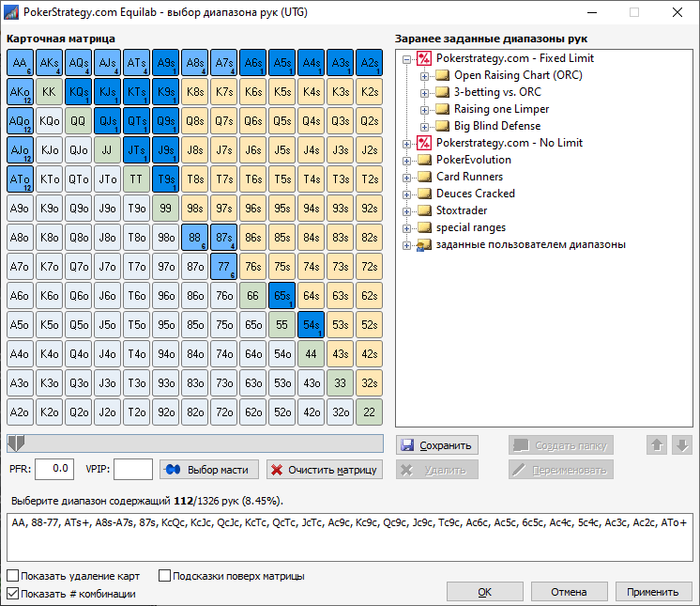The image size is (700, 606).
Task: Toggle the KQo hand cell
Action: [x=49, y=121]
